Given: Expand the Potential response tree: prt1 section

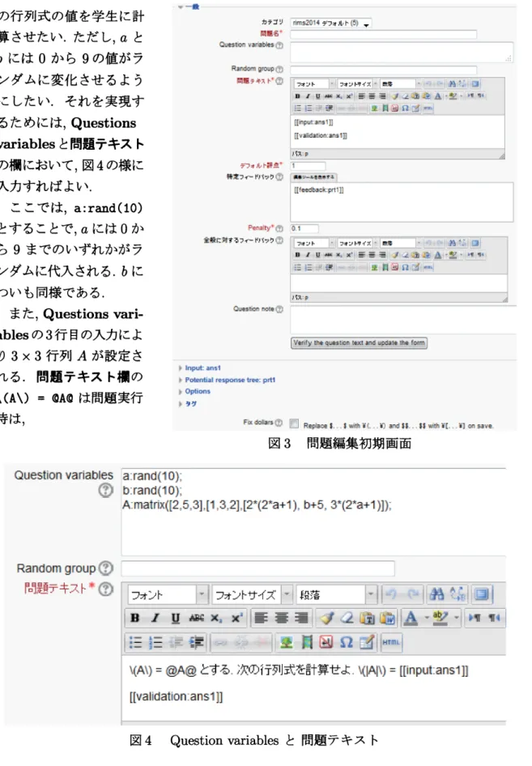Looking at the screenshot, I should 230,380.
